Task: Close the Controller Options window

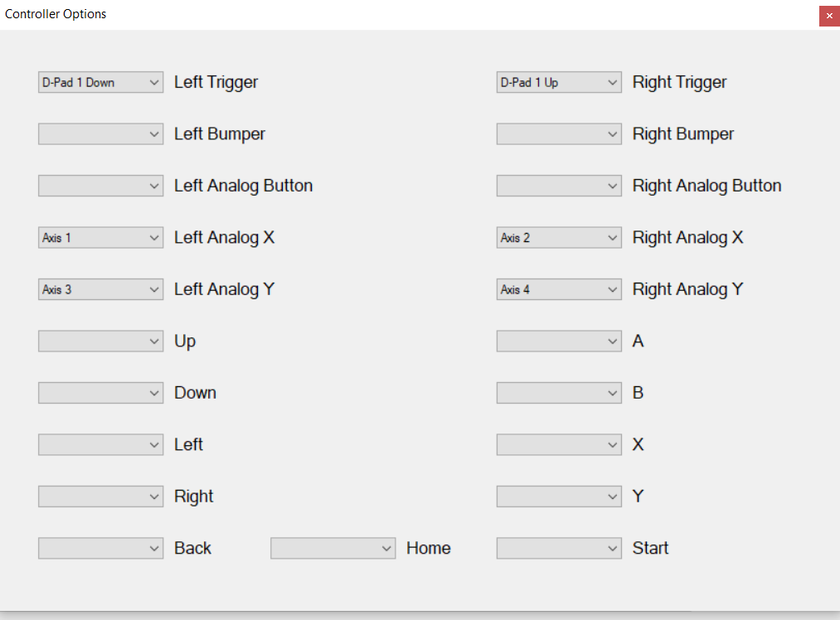Action: click(x=829, y=16)
